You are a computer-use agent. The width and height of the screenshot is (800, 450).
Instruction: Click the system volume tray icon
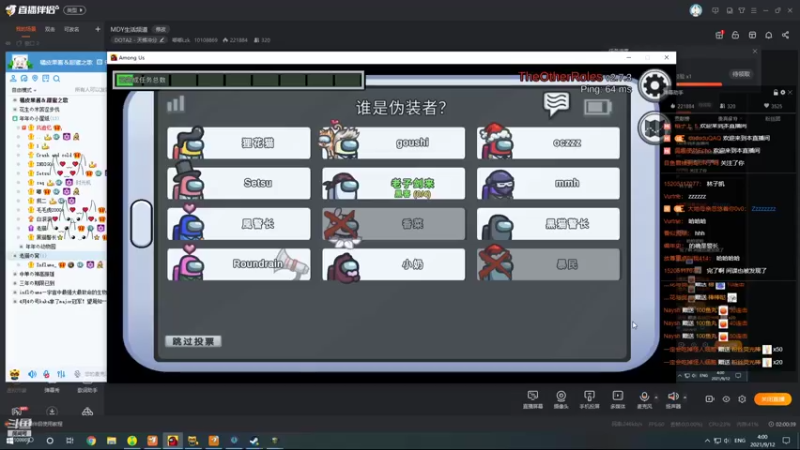(727, 440)
